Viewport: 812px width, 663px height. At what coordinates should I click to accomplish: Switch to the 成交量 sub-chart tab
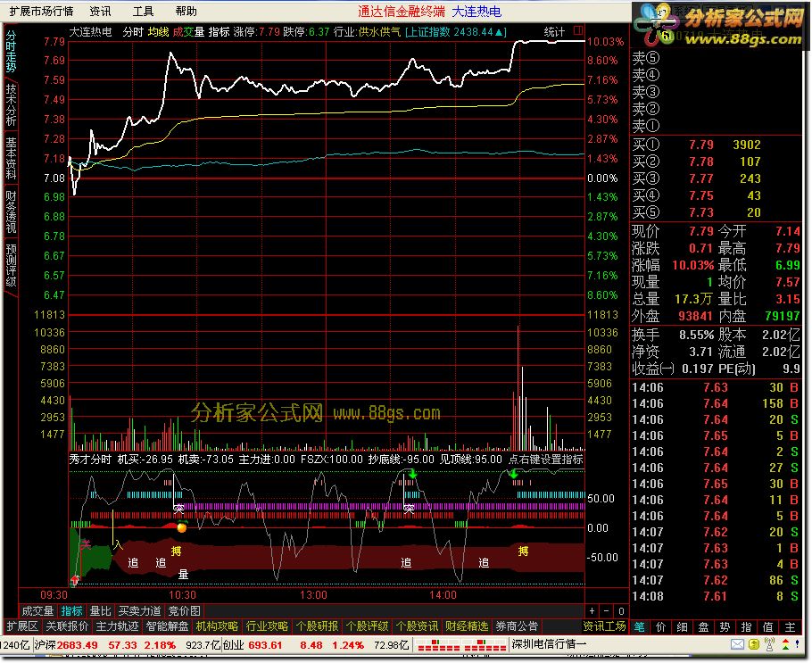[37, 611]
